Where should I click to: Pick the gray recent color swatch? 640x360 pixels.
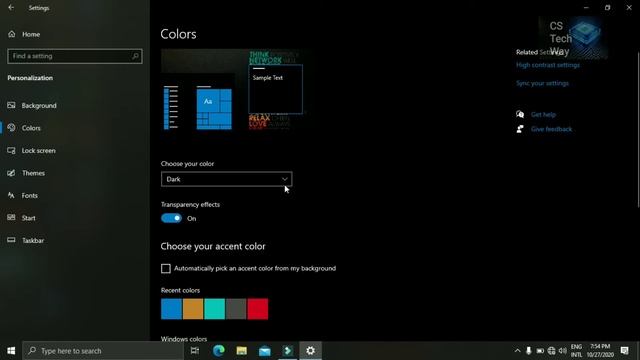(236, 309)
